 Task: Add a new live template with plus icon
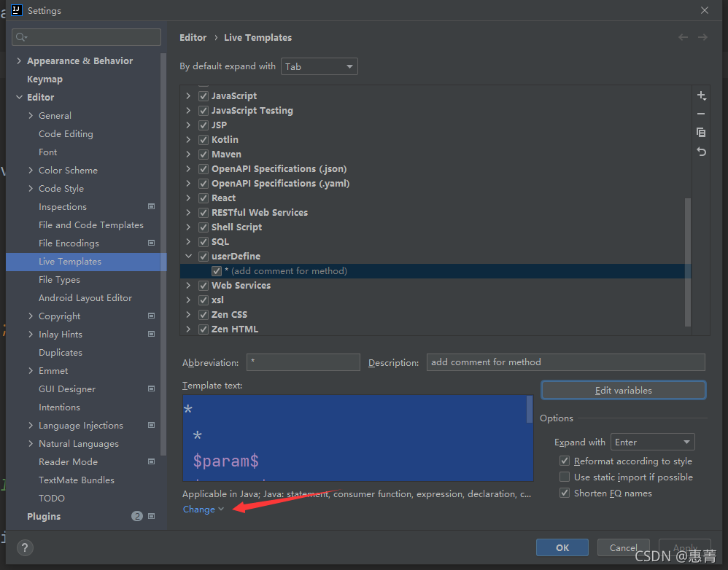[x=701, y=95]
